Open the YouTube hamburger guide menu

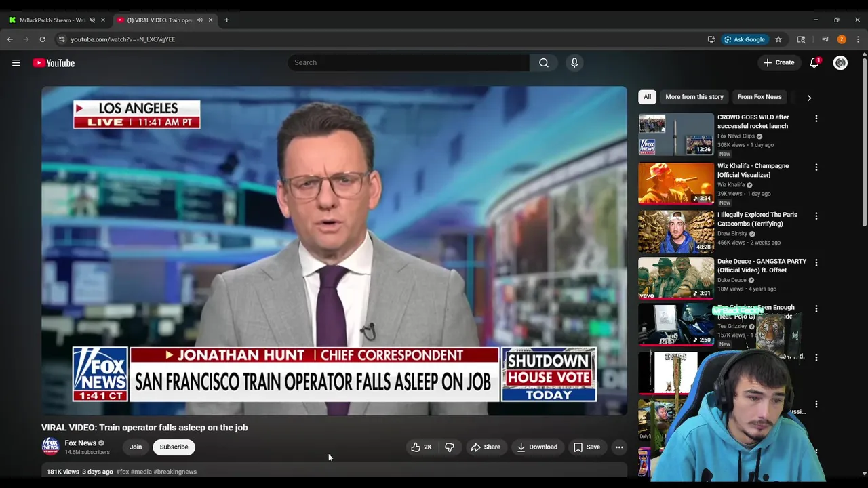[x=16, y=63]
